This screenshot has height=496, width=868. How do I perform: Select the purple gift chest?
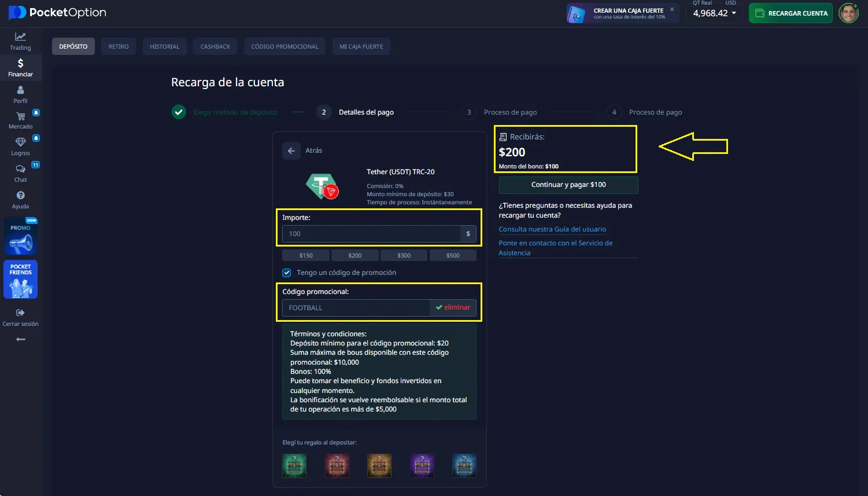click(x=422, y=465)
